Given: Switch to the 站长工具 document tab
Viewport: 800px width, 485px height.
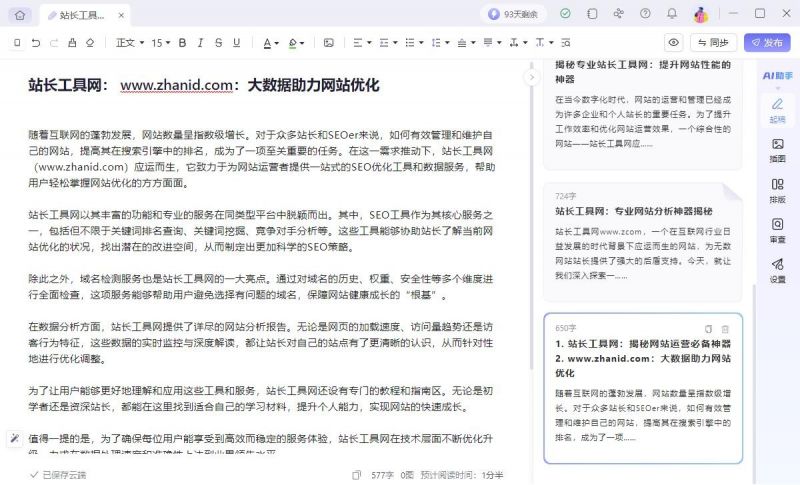Looking at the screenshot, I should [85, 15].
